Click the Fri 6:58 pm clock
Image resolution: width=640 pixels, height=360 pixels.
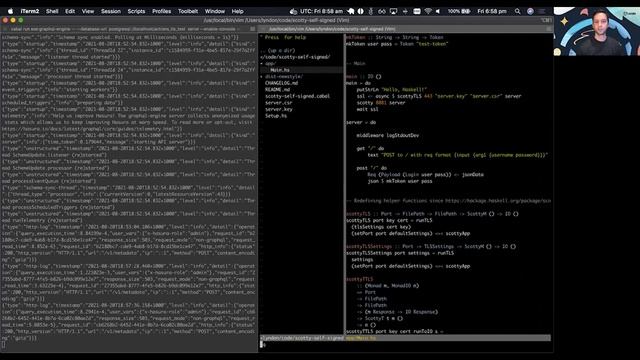[492, 11]
